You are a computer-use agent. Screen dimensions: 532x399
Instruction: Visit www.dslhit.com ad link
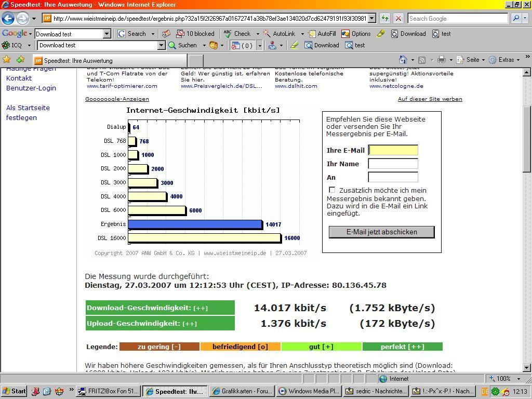(x=296, y=86)
